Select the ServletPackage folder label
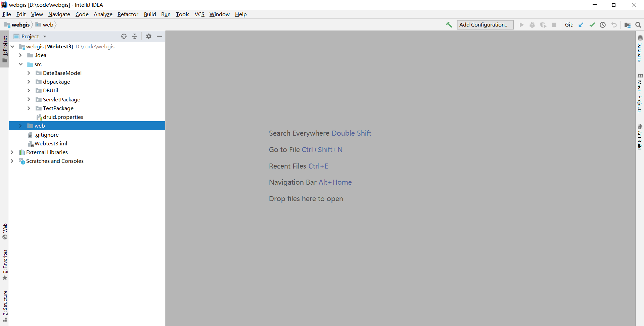The image size is (644, 326). click(61, 100)
